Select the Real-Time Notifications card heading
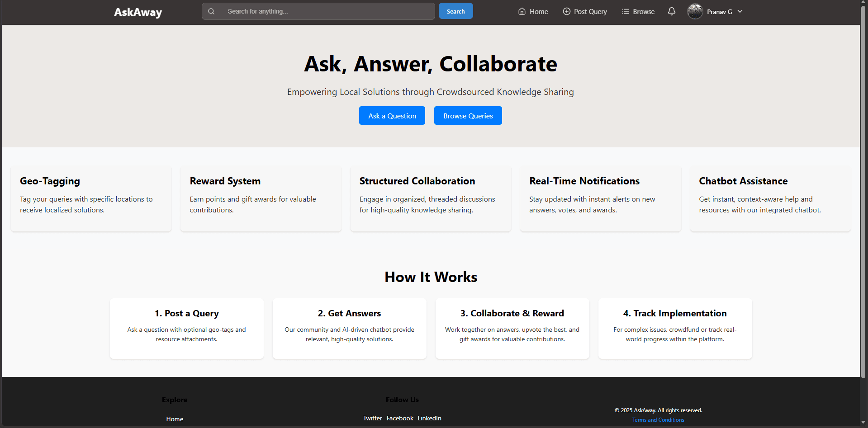868x428 pixels. [584, 181]
